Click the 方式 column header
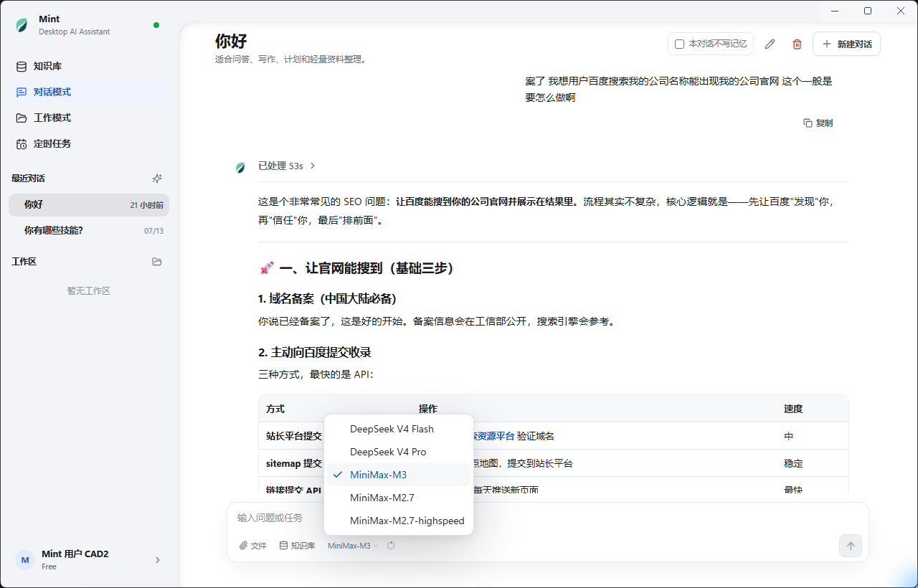918x588 pixels. 275,409
